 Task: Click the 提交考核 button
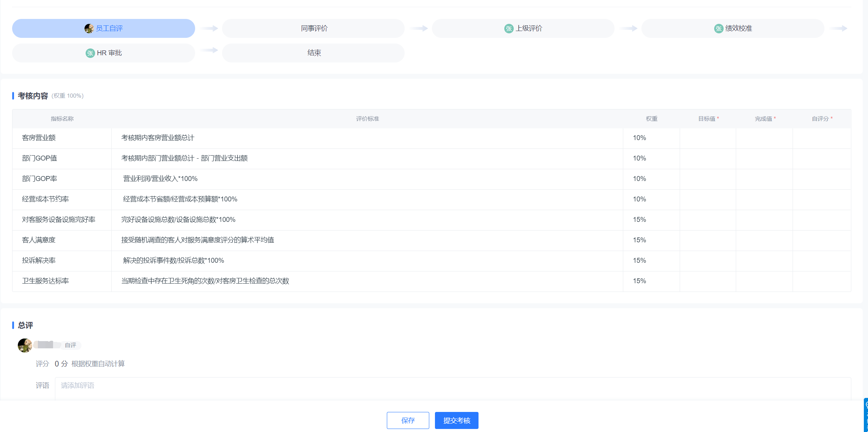tap(457, 420)
